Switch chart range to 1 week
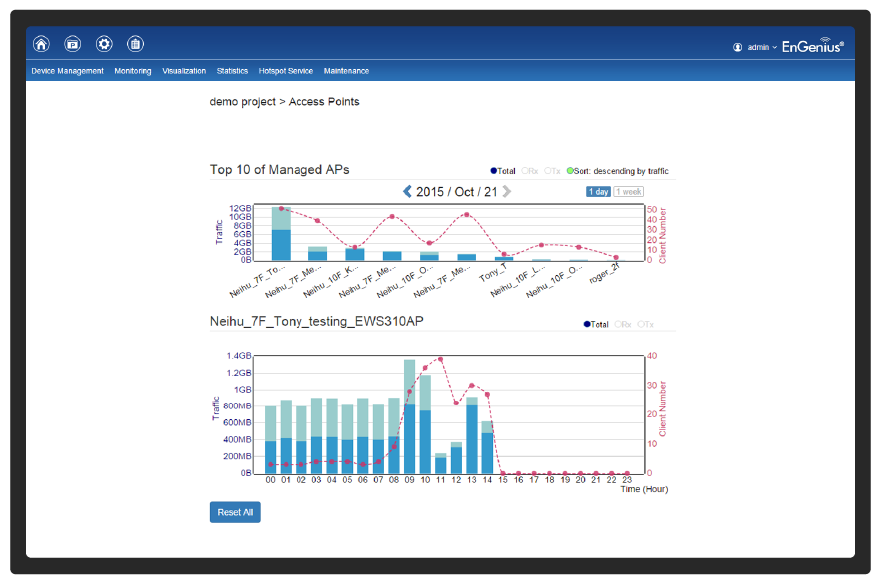 [x=628, y=192]
